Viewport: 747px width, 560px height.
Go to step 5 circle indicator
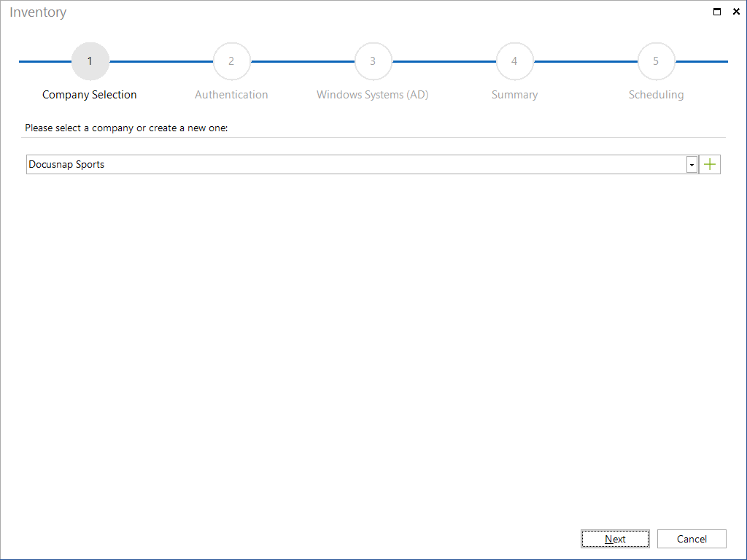656,61
